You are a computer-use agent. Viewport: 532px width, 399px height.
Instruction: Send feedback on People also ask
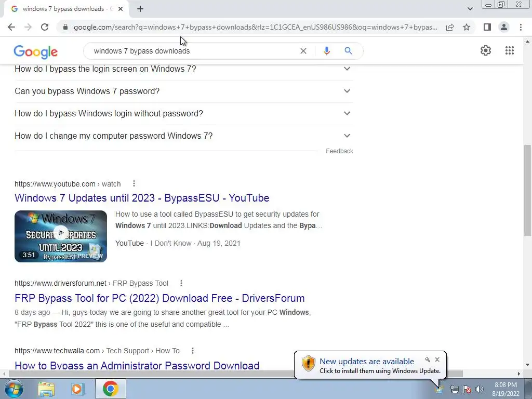pos(339,151)
